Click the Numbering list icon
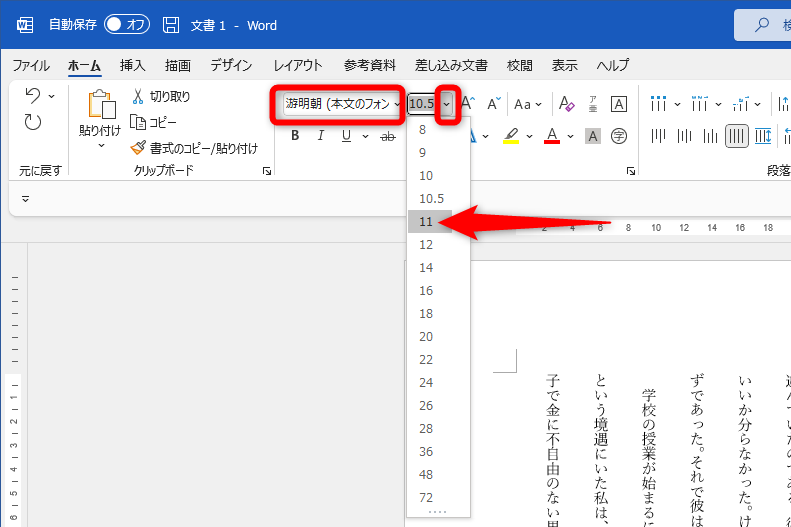This screenshot has width=791, height=527. coord(700,104)
